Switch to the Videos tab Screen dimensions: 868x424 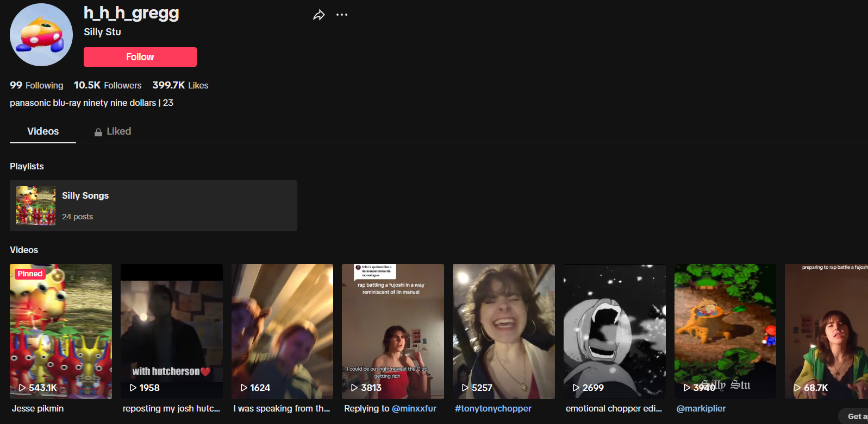click(x=43, y=131)
